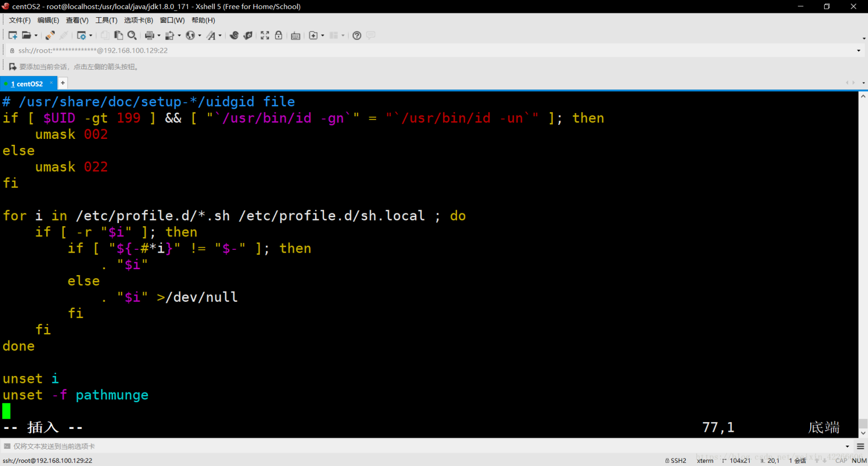The image size is (868, 466).
Task: Click the SSH2 status bar indicator
Action: (x=676, y=461)
